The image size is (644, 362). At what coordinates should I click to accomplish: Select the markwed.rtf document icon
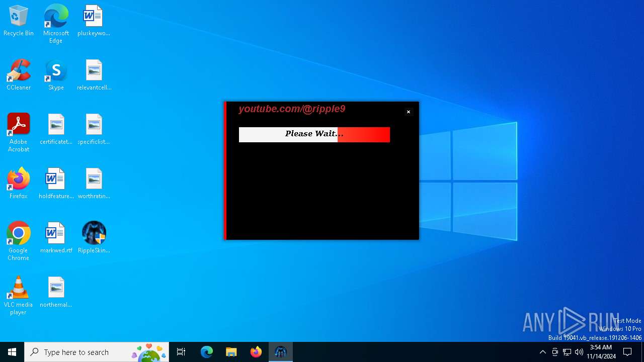(56, 238)
